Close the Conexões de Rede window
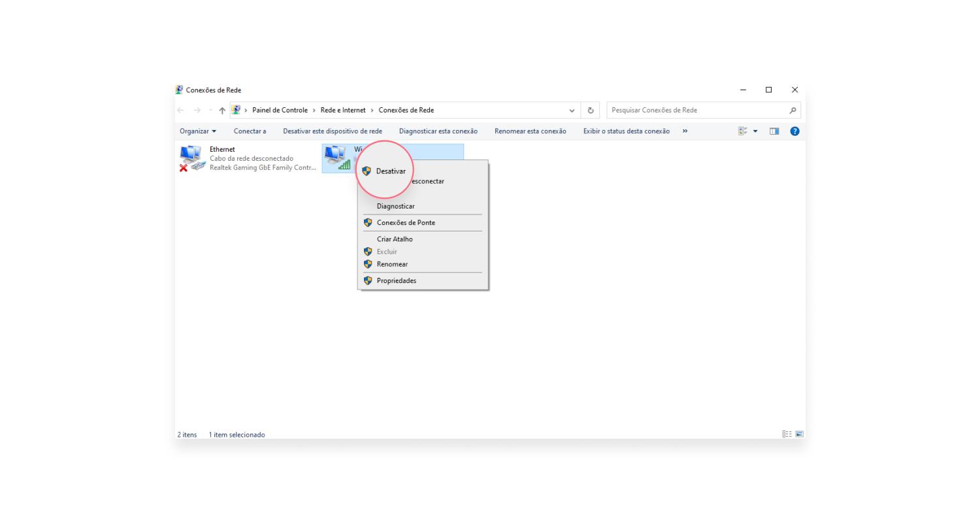 (794, 90)
